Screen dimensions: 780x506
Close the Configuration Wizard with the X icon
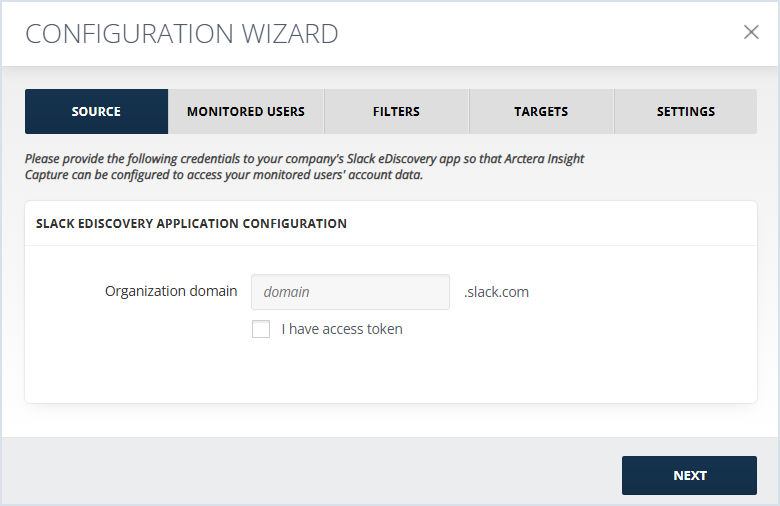751,32
